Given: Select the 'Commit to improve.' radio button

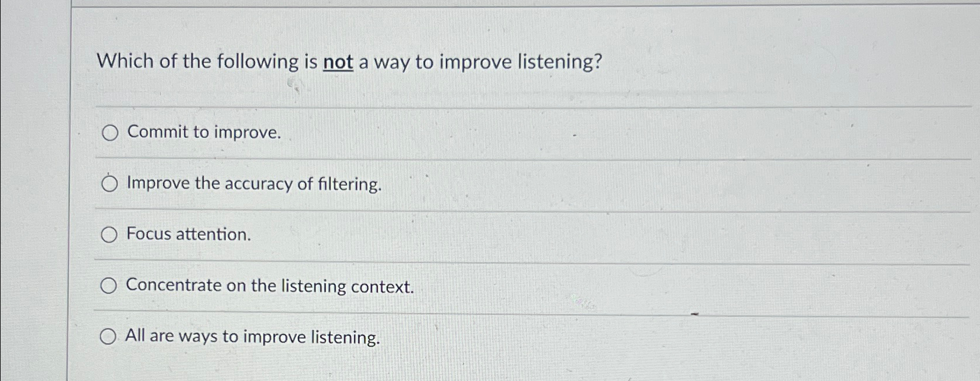Looking at the screenshot, I should coord(109,132).
